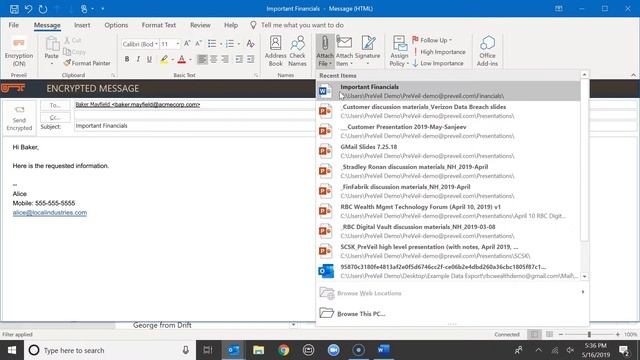Open the Address Book

point(276,51)
